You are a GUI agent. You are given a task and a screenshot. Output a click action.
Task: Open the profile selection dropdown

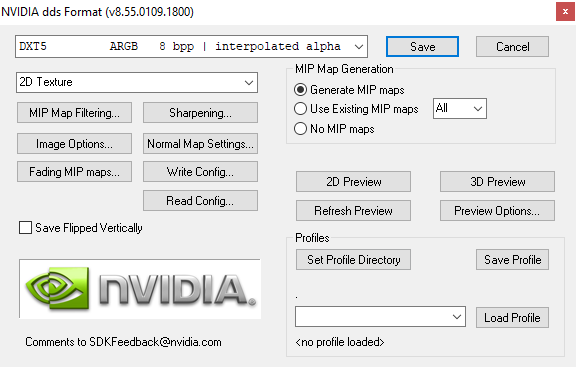point(380,317)
